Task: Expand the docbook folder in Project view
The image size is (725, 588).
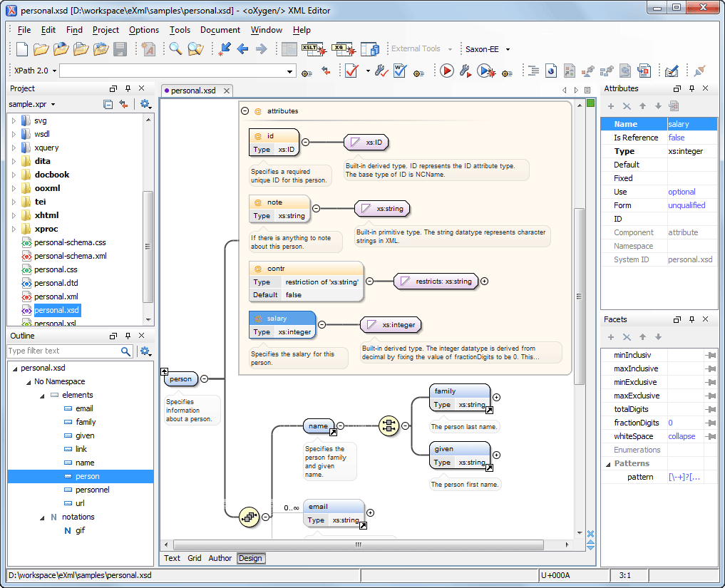Action: 14,174
